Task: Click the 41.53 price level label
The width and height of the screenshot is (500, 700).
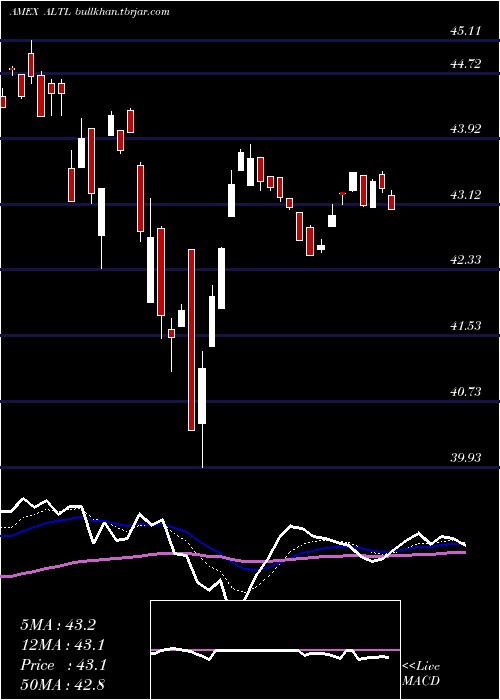Action: coord(466,325)
